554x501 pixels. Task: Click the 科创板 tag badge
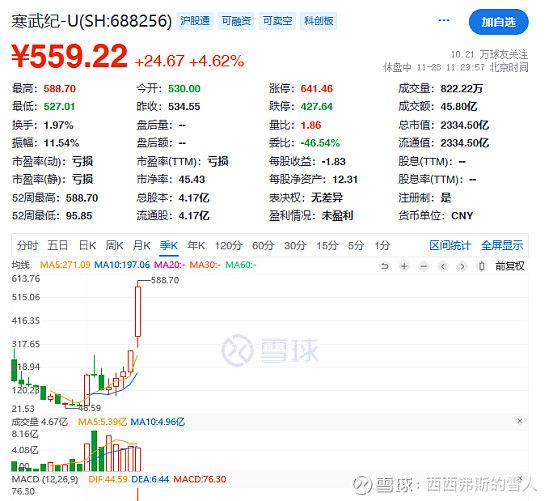click(319, 21)
